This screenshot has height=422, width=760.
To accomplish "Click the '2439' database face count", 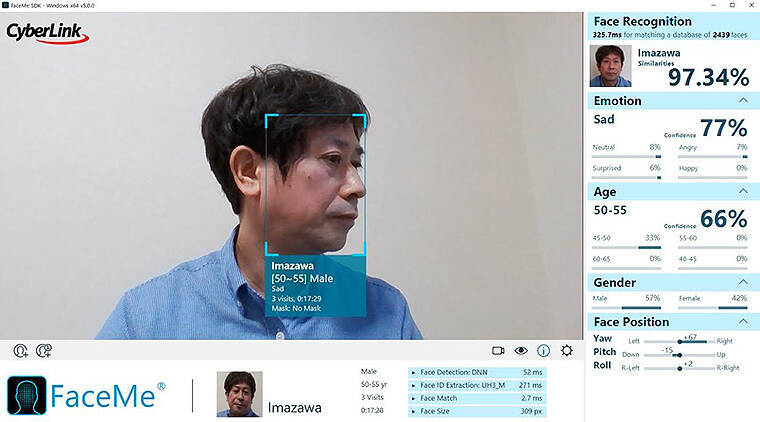I will 721,35.
